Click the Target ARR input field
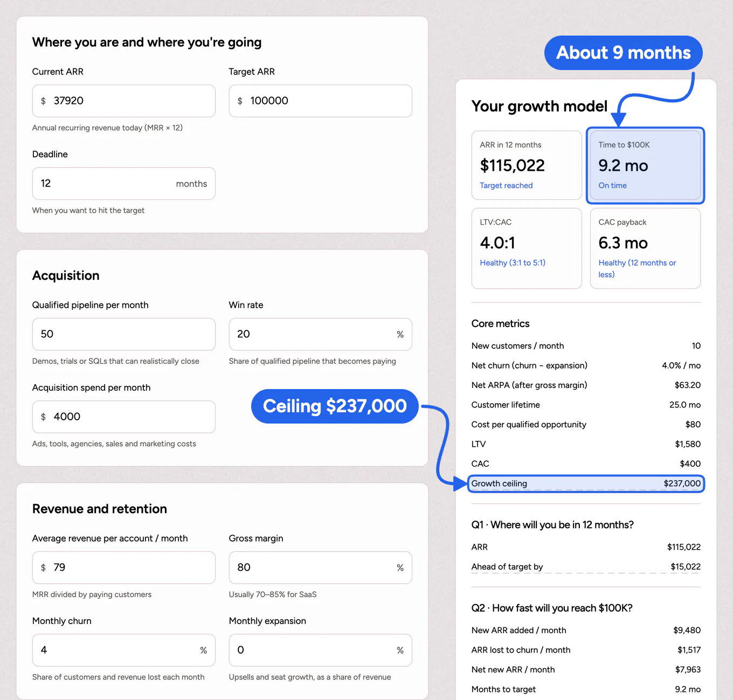The image size is (733, 700). click(x=320, y=101)
